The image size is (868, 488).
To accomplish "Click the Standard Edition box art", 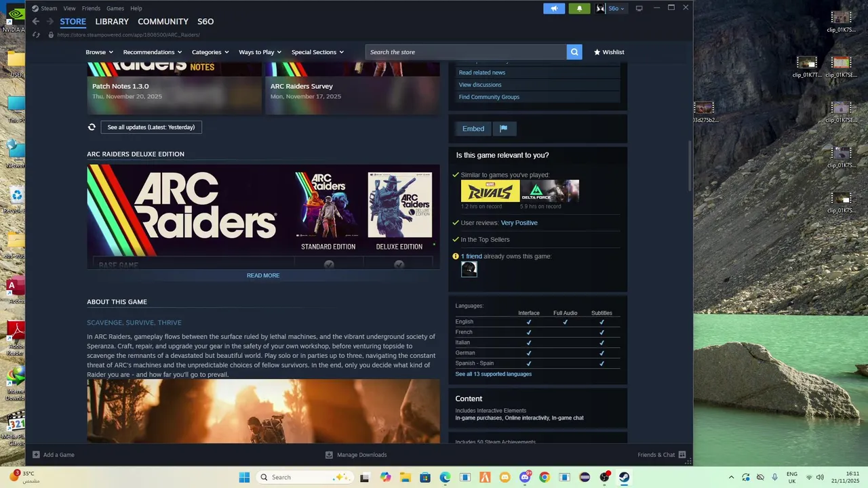I will 328,205.
